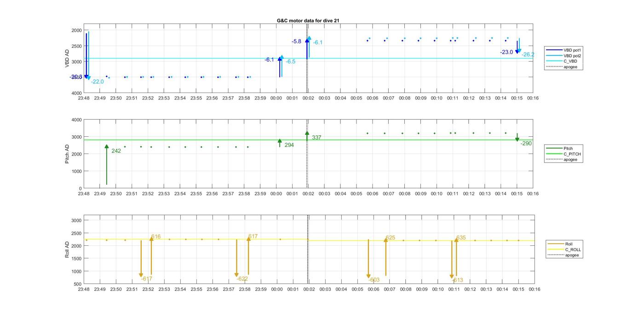Click the C_PITCH green legend line sample
This screenshot has height=319, width=644.
[554, 154]
